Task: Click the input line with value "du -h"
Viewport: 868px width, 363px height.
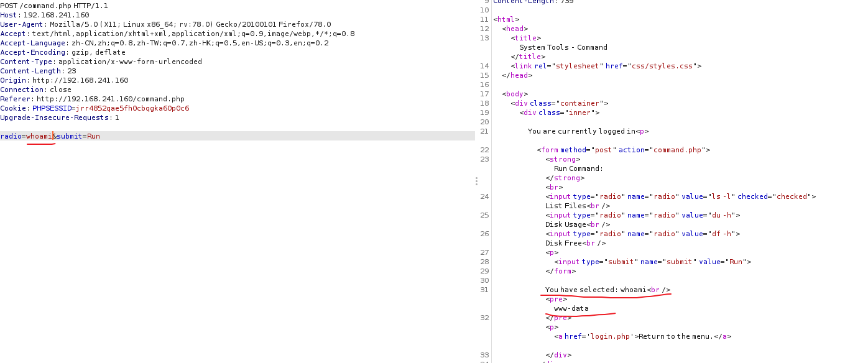Action: tap(643, 215)
